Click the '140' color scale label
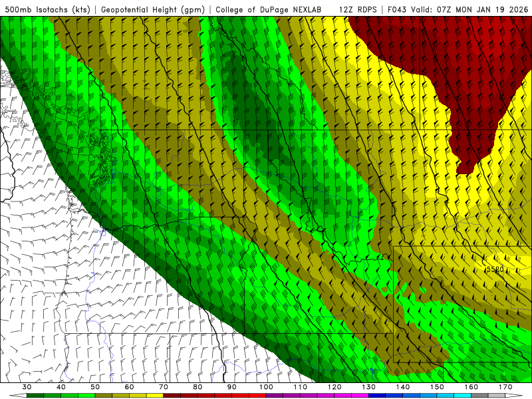The image size is (532, 399). pyautogui.click(x=403, y=387)
